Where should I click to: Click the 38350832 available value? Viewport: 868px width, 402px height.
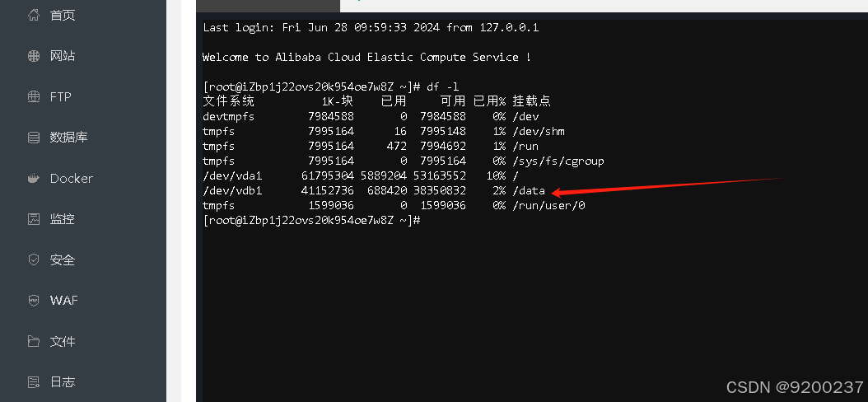click(x=440, y=190)
